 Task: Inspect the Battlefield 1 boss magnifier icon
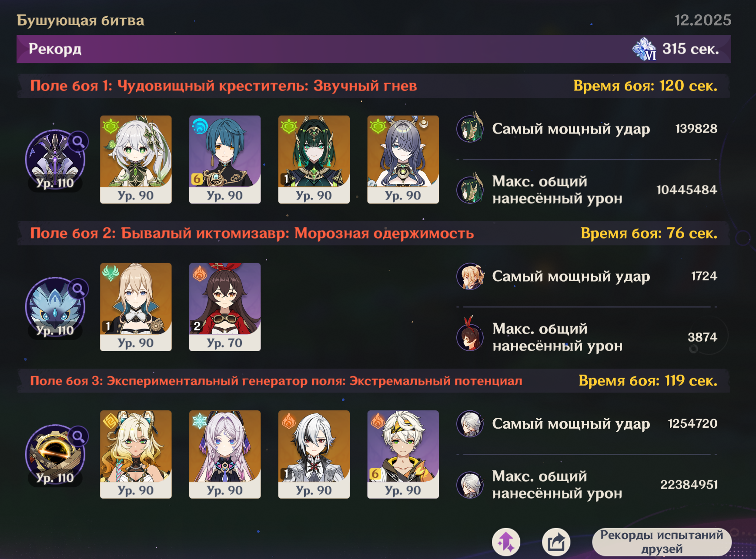(78, 141)
